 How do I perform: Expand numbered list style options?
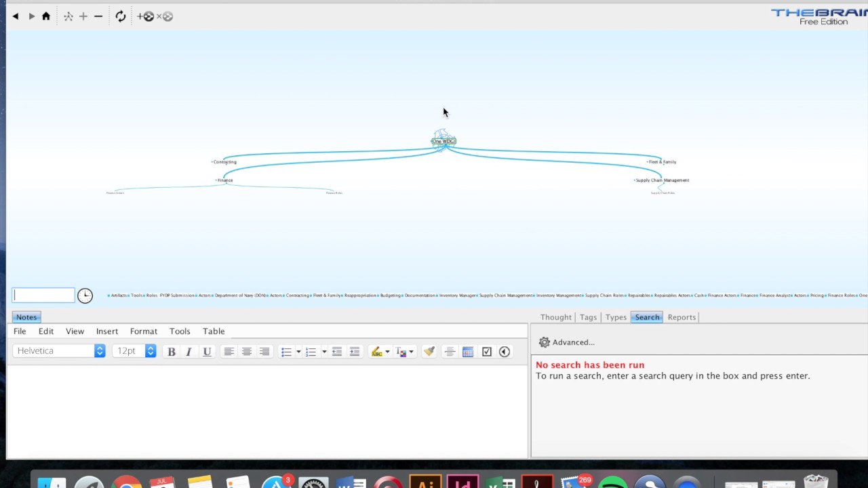324,352
